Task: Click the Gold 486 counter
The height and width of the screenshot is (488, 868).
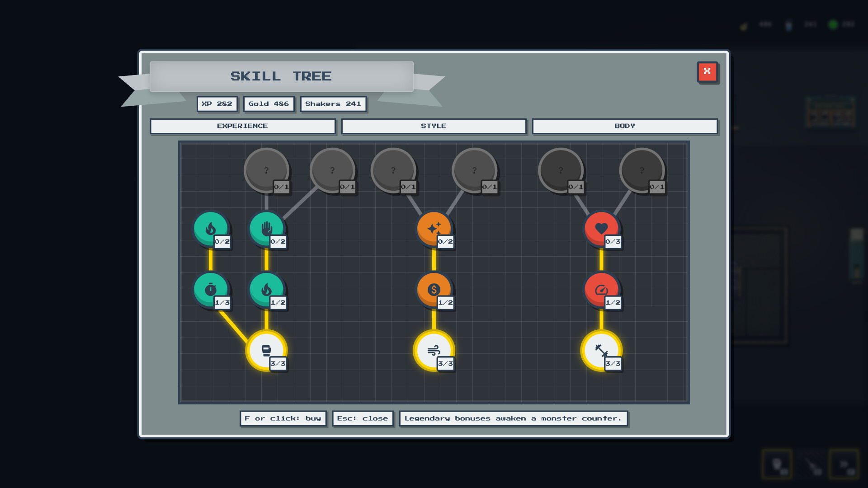Action: (269, 104)
